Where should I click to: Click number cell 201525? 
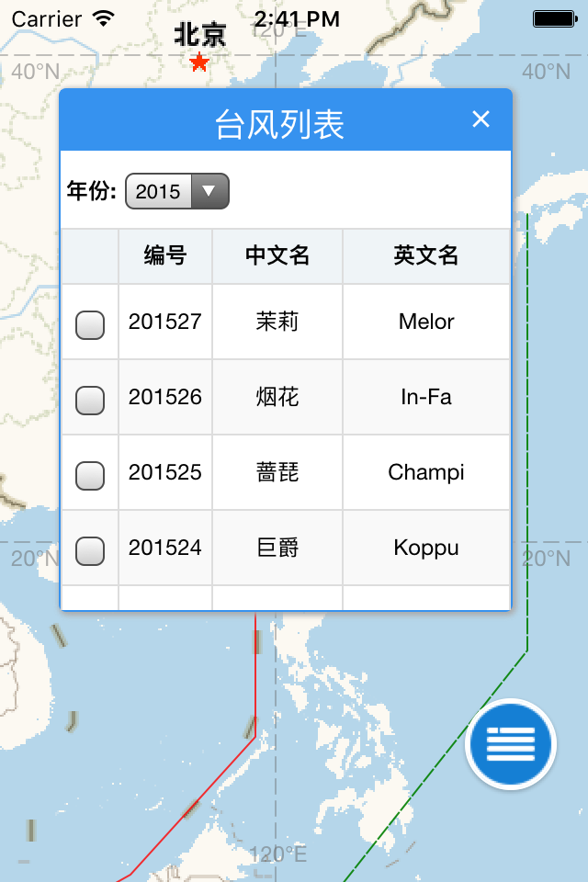164,472
